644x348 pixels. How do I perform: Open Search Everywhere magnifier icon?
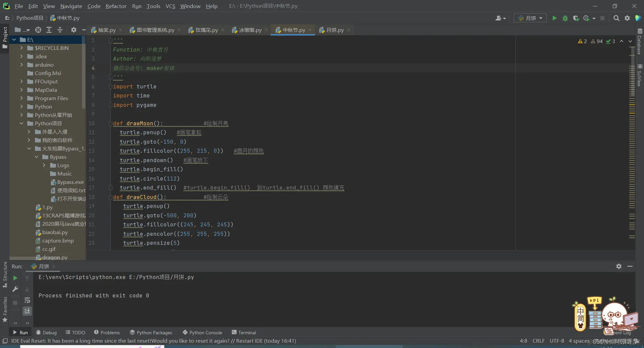(x=616, y=18)
